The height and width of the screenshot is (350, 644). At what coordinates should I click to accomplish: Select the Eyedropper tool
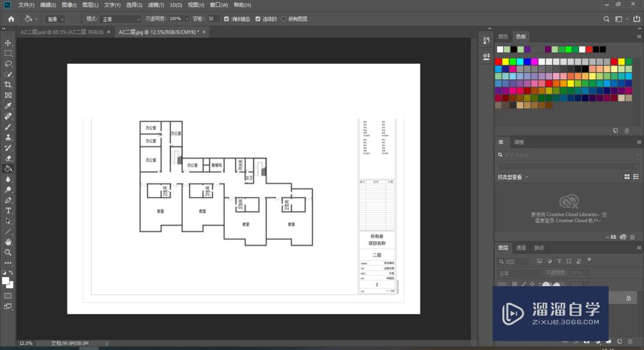pyautogui.click(x=8, y=106)
